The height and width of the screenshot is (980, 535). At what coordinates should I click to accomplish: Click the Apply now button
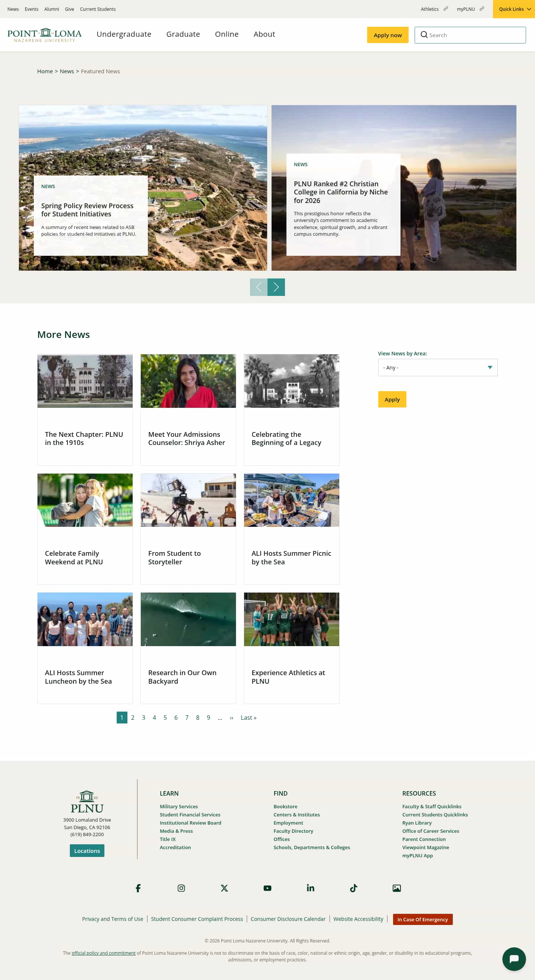click(388, 35)
